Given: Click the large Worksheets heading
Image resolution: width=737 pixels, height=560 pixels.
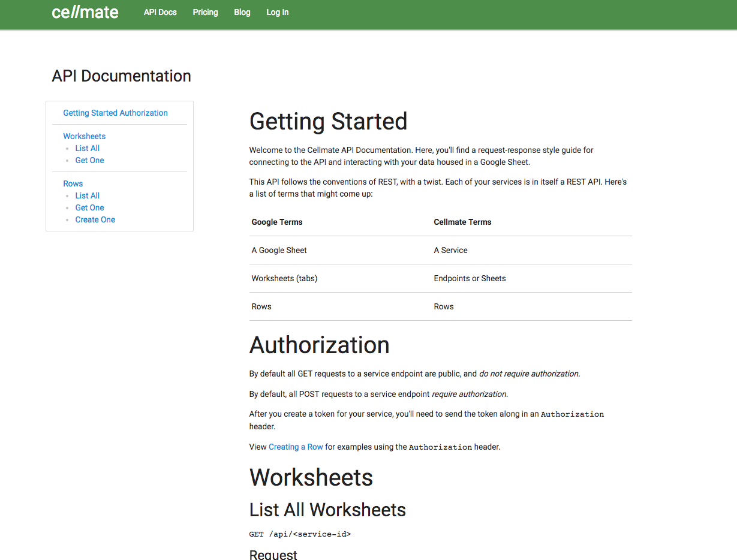Looking at the screenshot, I should click(x=311, y=477).
